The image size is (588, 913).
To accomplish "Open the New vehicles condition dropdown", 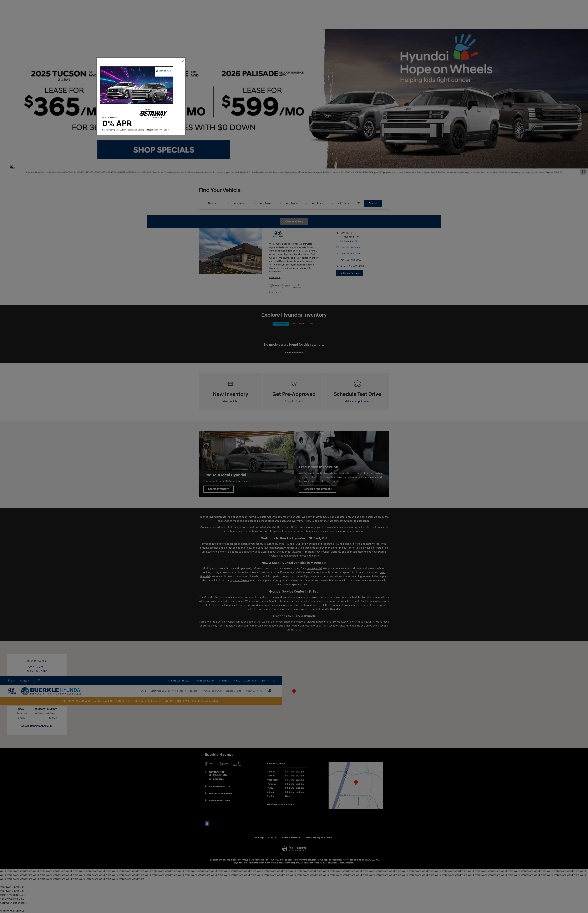I will tap(219, 203).
